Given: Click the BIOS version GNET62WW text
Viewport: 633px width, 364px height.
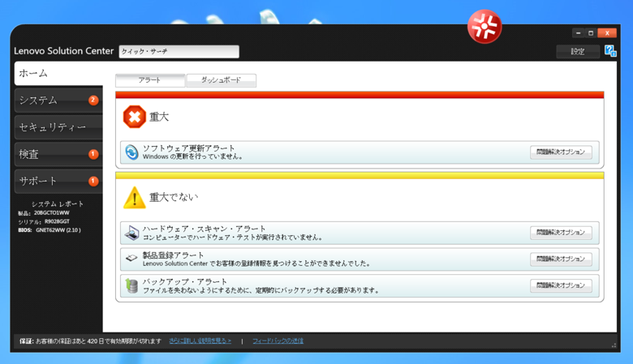Looking at the screenshot, I should pos(58,230).
